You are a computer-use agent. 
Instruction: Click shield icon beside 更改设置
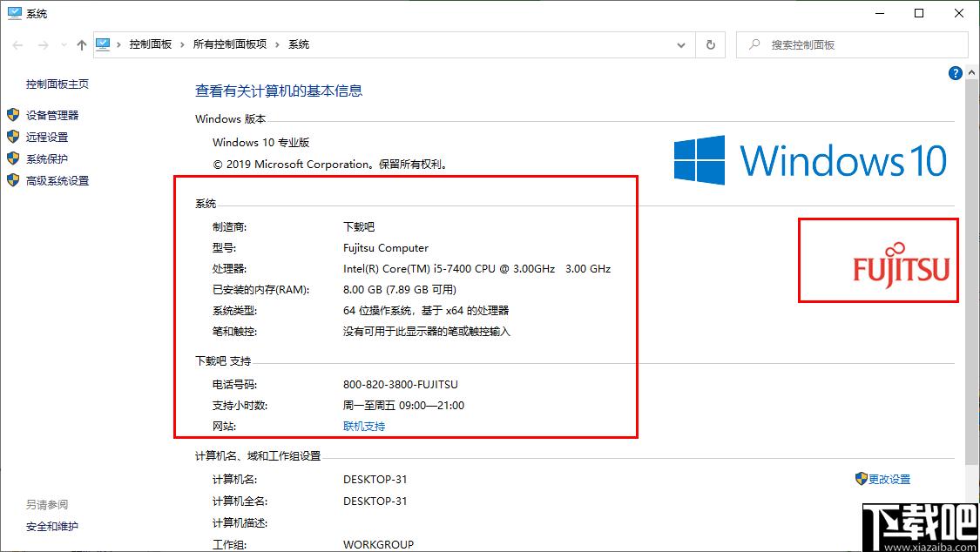tap(862, 479)
